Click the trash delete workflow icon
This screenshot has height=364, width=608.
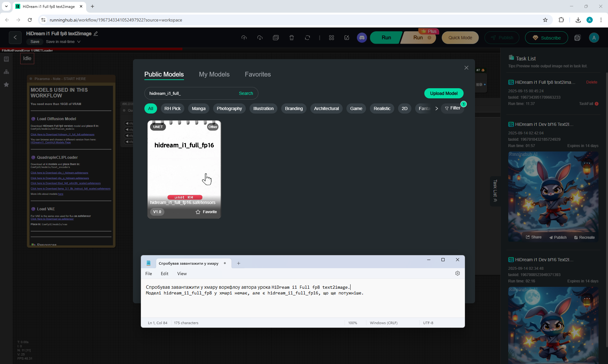[x=291, y=38]
